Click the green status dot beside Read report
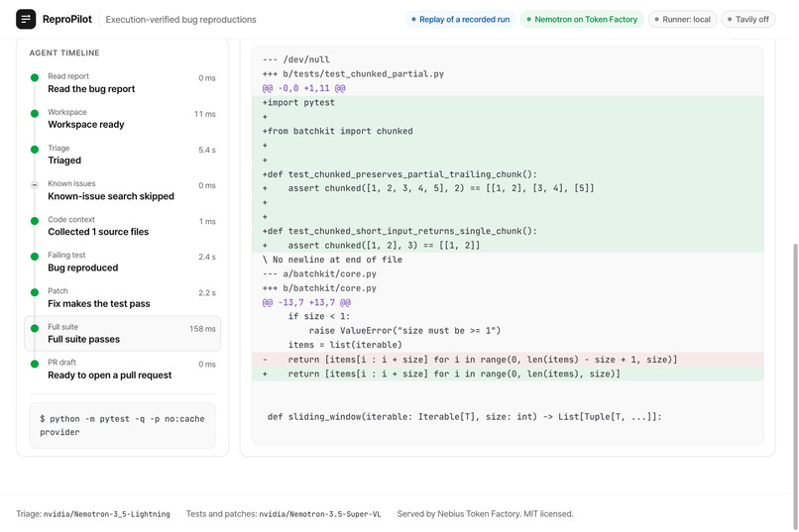Screen dimensions: 799x532 35,78
